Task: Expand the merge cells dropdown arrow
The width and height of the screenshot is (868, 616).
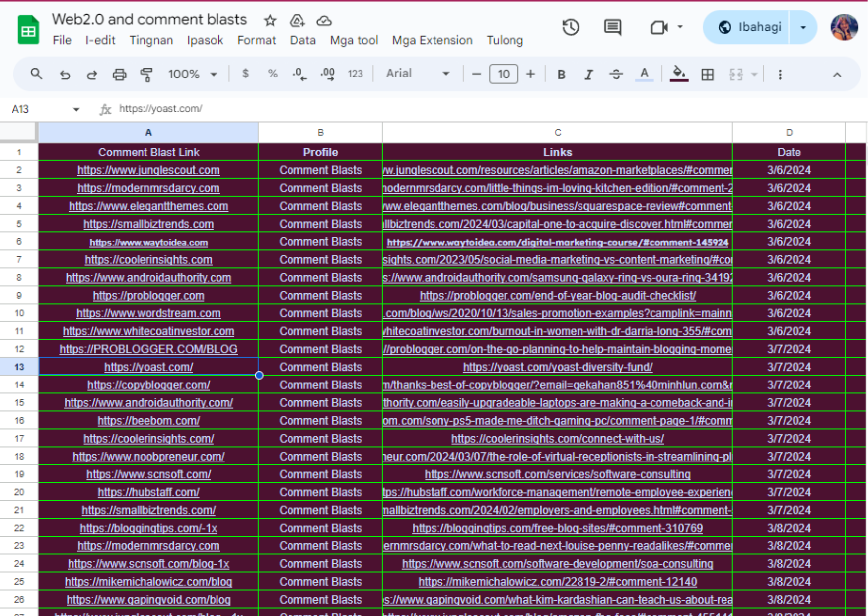Action: point(754,75)
